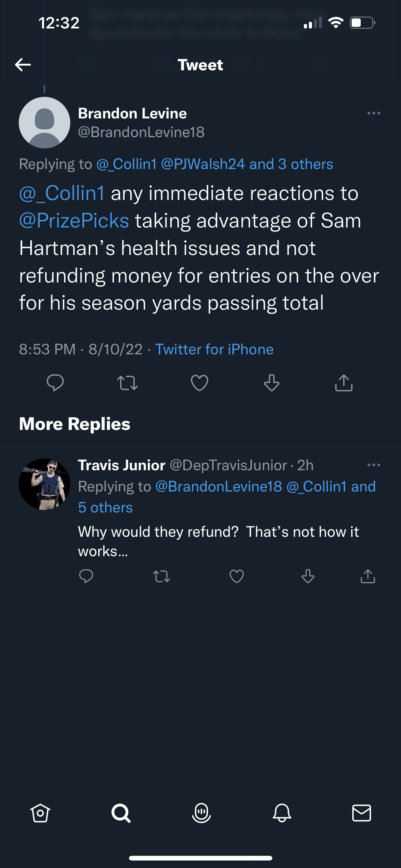Retweet Travis Junior's reply
401x868 pixels.
(x=161, y=576)
